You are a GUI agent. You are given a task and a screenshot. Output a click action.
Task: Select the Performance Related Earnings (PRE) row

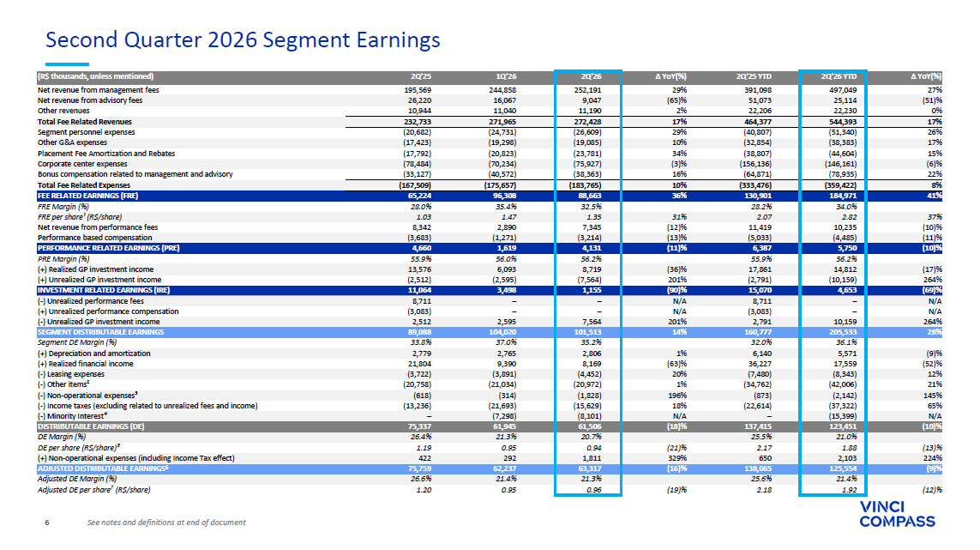pos(490,249)
